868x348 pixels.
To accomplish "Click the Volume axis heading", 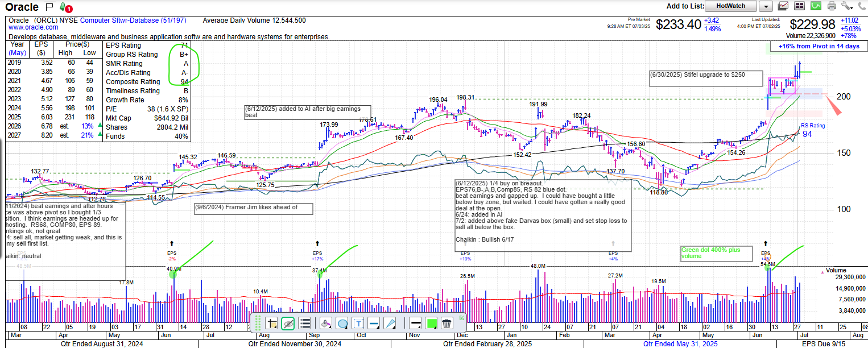I will point(836,270).
